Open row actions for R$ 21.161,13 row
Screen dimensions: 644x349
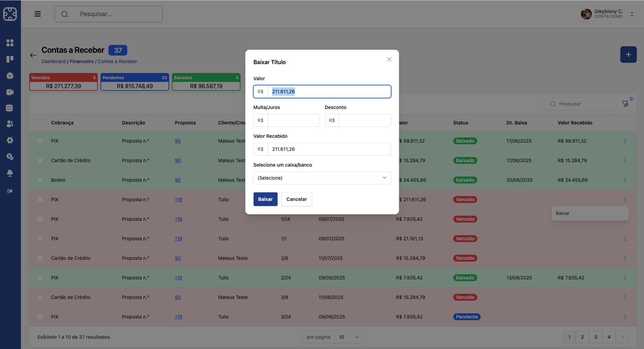pos(625,239)
